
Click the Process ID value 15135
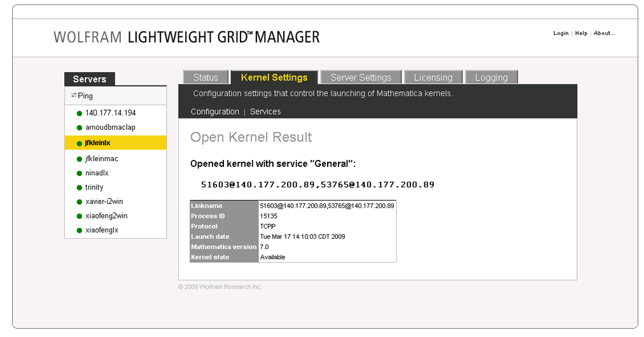tap(269, 216)
